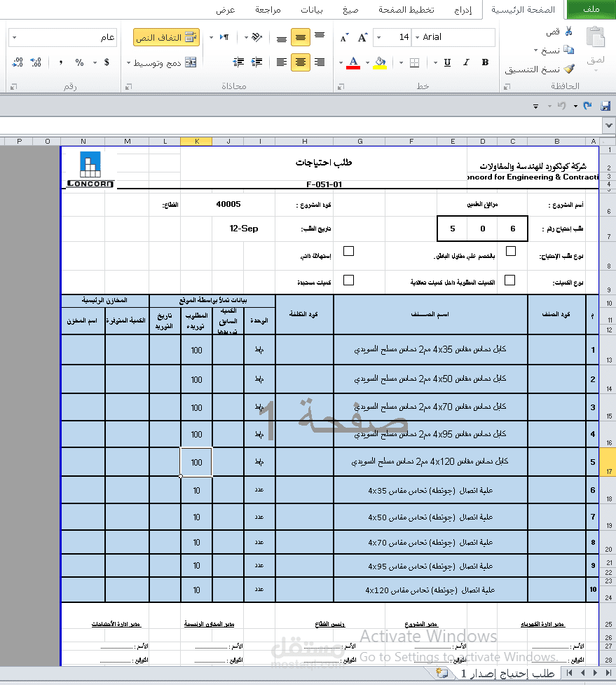This screenshot has height=685, width=616.
Task: Click the Grow Font large A icon
Action: tap(362, 38)
